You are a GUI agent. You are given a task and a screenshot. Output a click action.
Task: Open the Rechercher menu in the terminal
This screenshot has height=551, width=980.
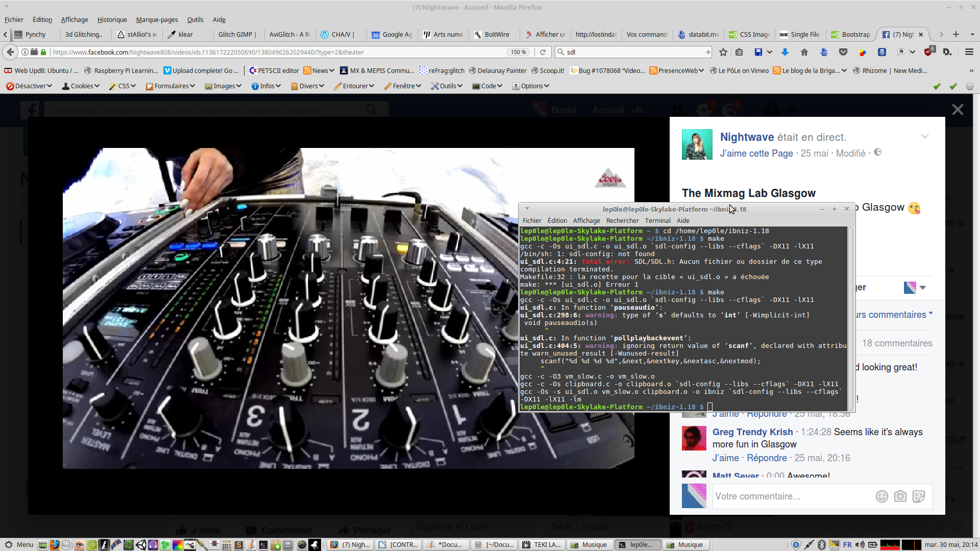tap(622, 221)
